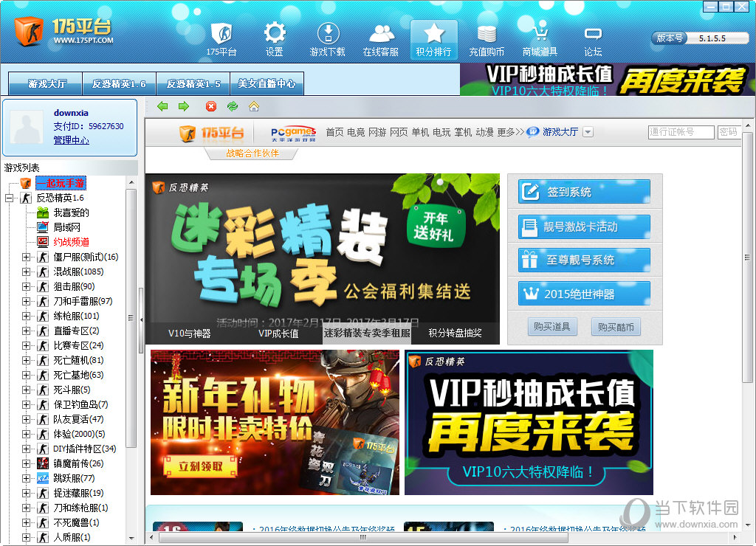Open the 游戏大厅 dropdown arrow
This screenshot has width=756, height=546.
(588, 132)
